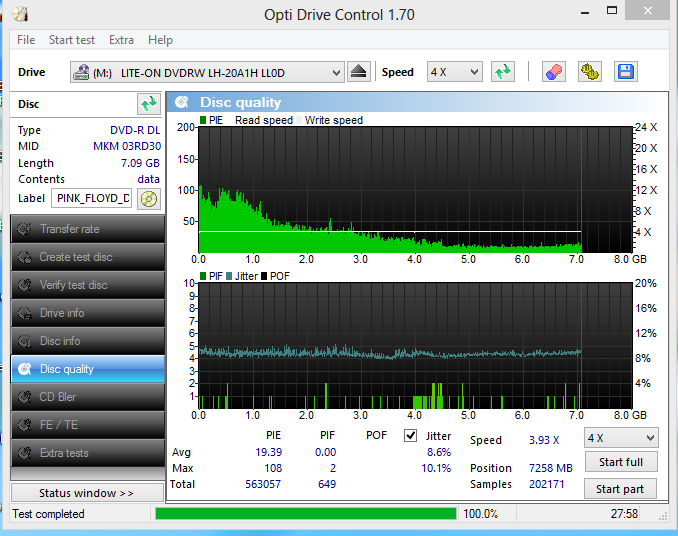
Task: Click the Samples value 202171
Action: [x=547, y=484]
